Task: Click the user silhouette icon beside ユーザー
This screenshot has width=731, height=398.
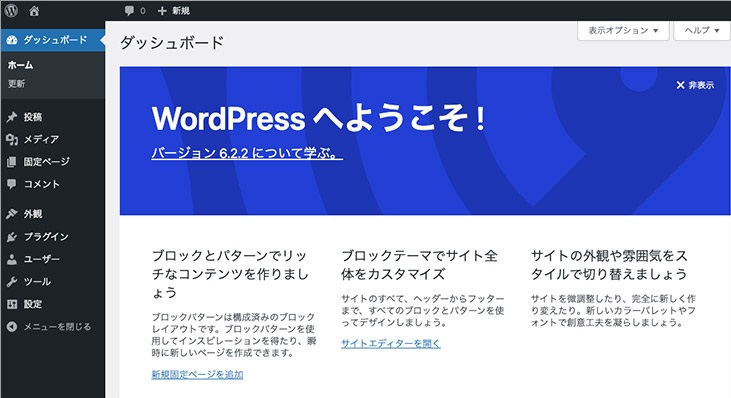Action: 12,259
